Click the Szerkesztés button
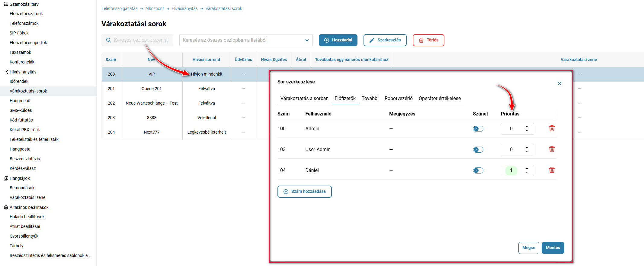 [x=385, y=40]
